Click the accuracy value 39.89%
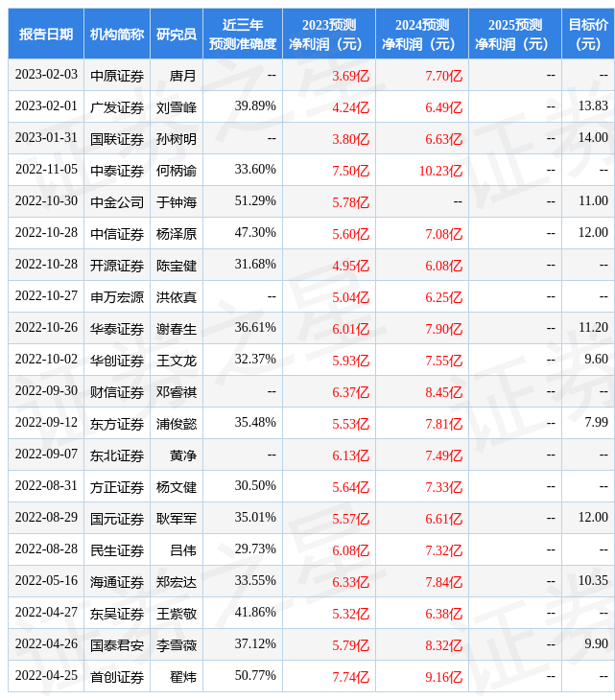615x700 pixels. [255, 106]
